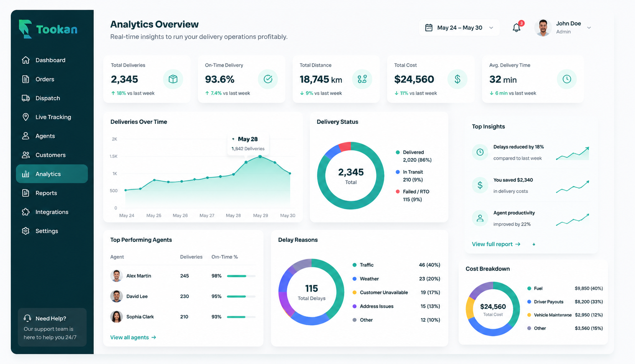The image size is (635, 364).
Task: Click the person icon beside Agent productivity
Action: (480, 218)
